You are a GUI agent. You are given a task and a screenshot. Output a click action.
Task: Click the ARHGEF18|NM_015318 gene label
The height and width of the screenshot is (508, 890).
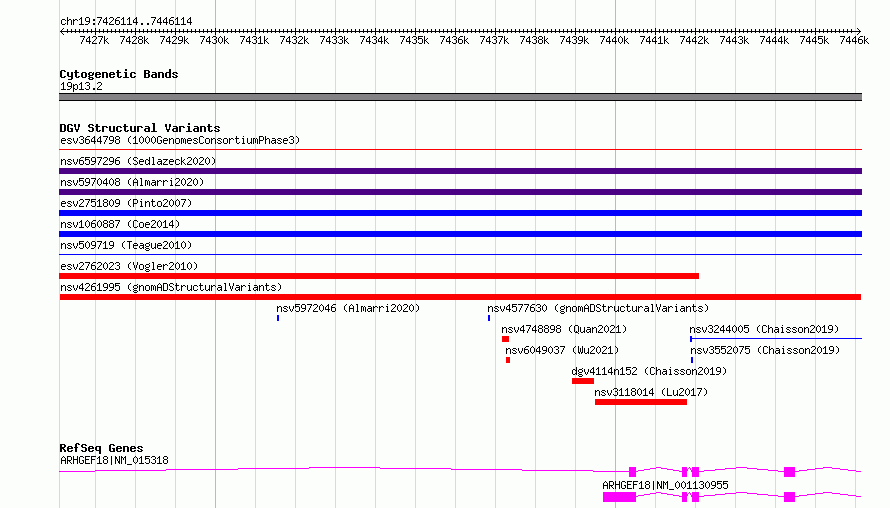[114, 460]
